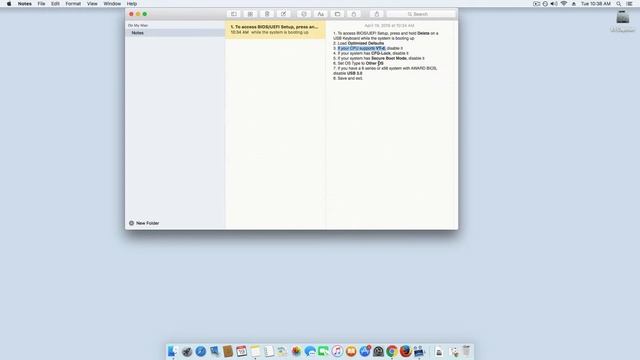Viewport: 640px width, 360px height.
Task: Click the share icon in Notes toolbar
Action: pos(376,14)
